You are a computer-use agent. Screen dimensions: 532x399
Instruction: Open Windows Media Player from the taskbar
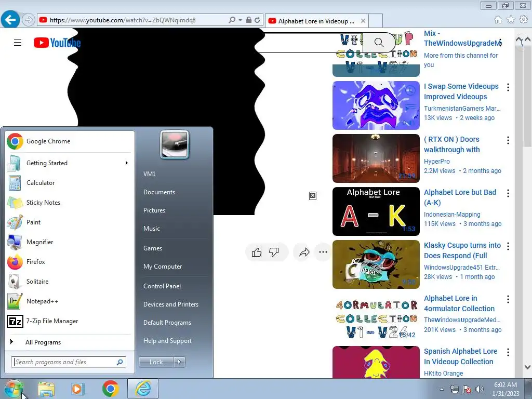point(77,389)
